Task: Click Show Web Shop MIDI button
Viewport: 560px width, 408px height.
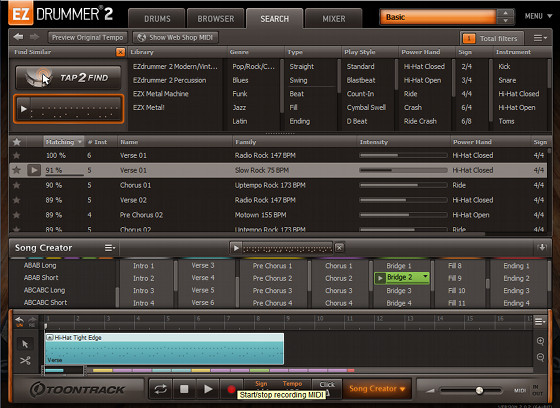Action: point(175,37)
